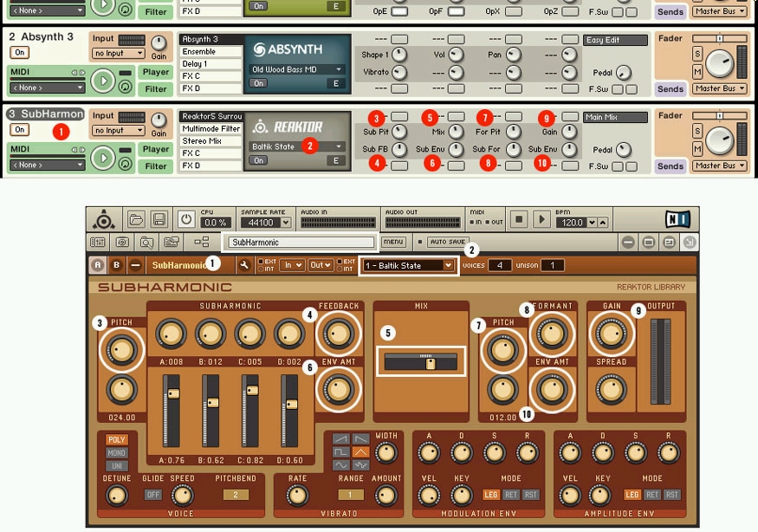Select the Ensemble slot on Absynth track
Image resolution: width=758 pixels, height=532 pixels.
pos(211,51)
